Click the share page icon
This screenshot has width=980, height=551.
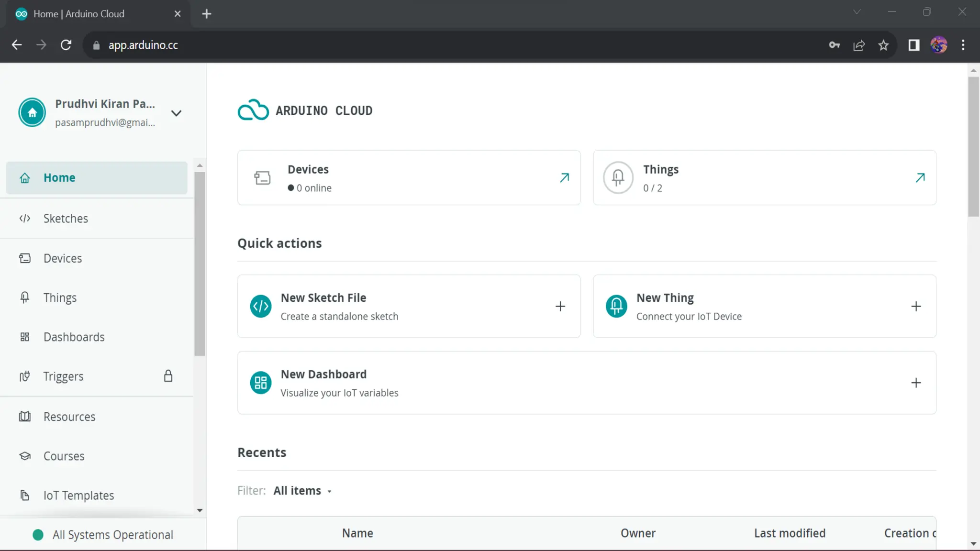(x=859, y=45)
